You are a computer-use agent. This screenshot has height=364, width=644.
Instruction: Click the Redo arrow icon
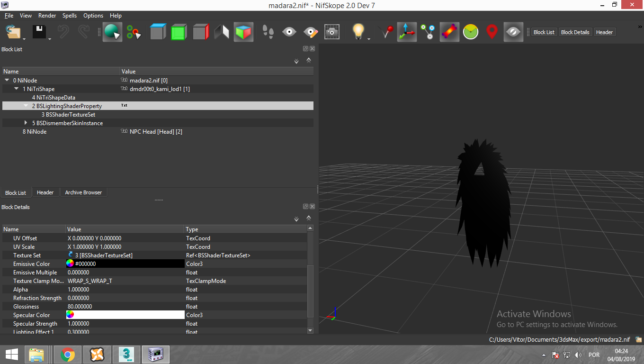[x=84, y=32]
